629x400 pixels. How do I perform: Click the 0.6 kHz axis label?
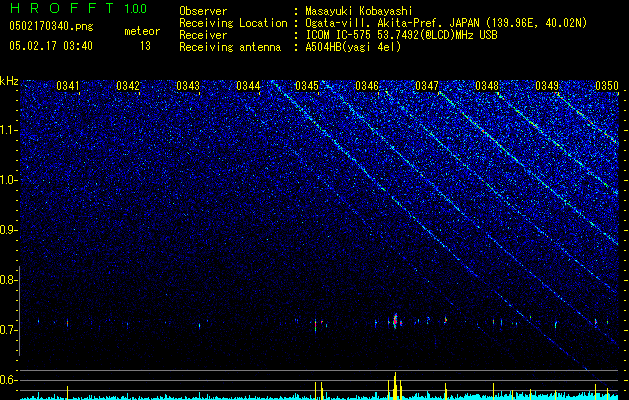(x=9, y=380)
